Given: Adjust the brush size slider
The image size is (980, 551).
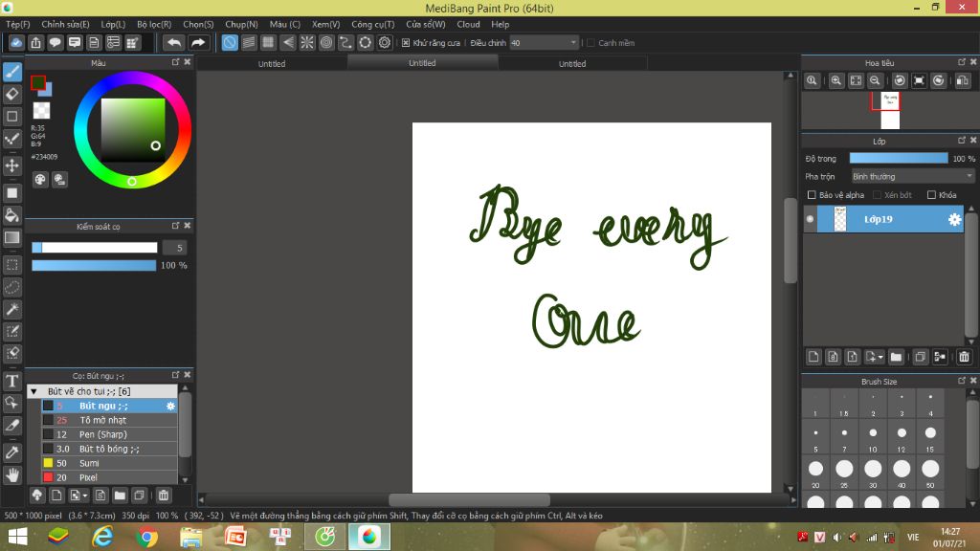Looking at the screenshot, I should click(x=95, y=248).
